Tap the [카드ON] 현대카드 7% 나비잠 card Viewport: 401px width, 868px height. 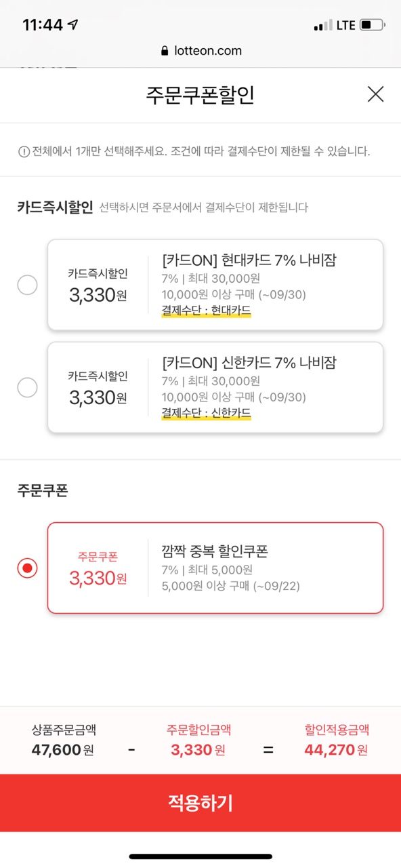click(215, 285)
